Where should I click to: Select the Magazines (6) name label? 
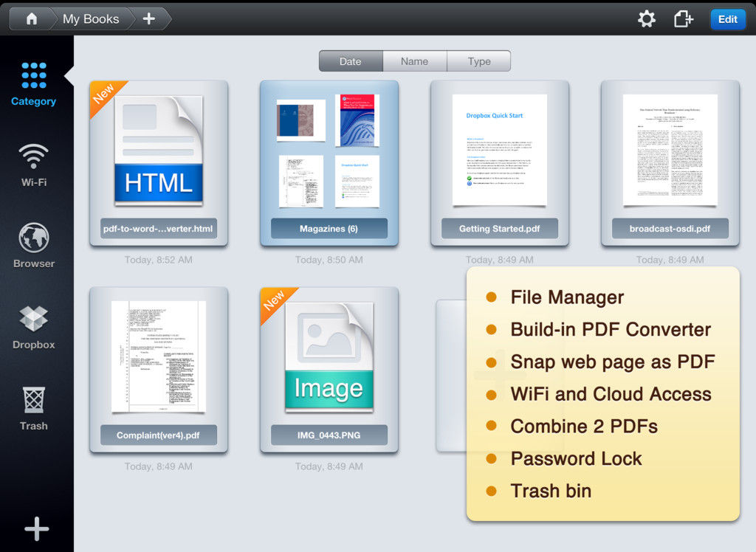(x=329, y=229)
